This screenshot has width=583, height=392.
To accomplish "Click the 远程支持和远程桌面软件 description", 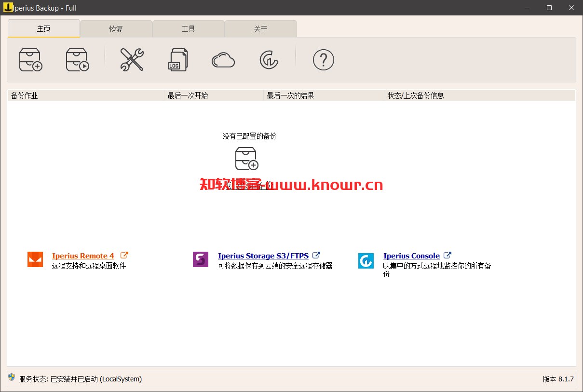I will click(x=89, y=265).
